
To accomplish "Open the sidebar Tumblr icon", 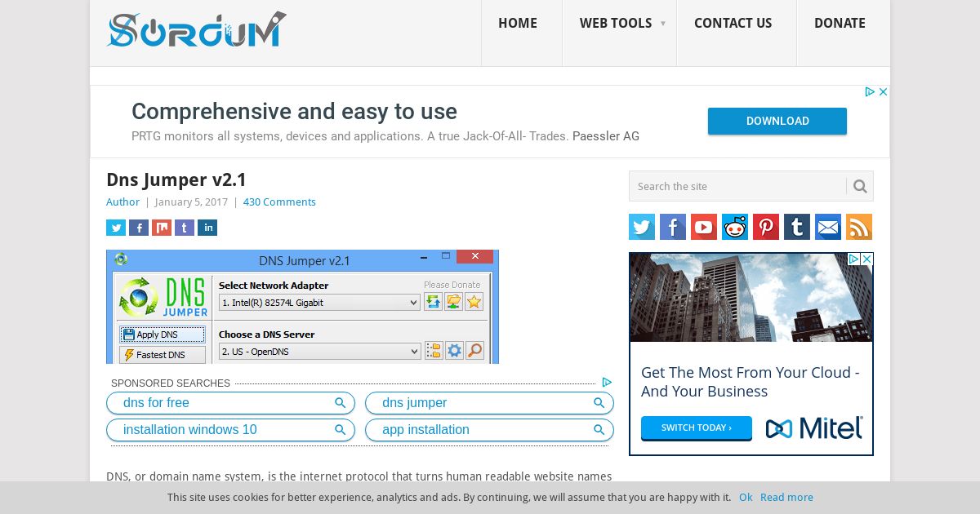I will (797, 227).
